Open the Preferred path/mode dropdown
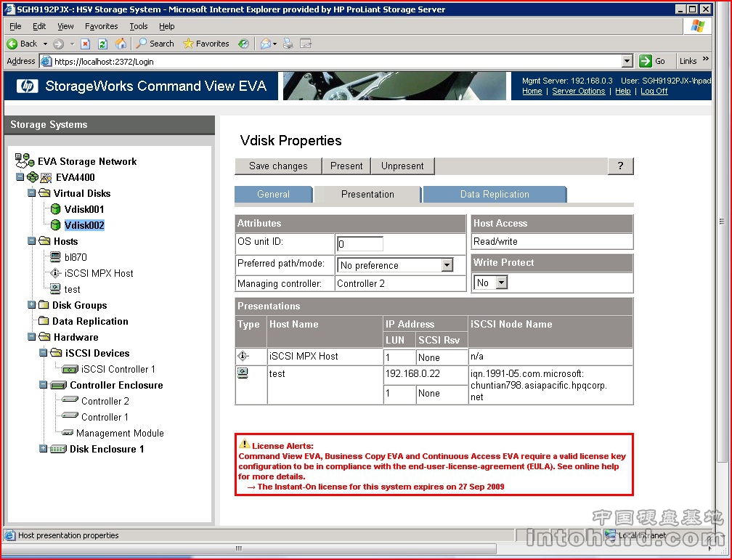Viewport: 732px width, 560px height. click(447, 265)
